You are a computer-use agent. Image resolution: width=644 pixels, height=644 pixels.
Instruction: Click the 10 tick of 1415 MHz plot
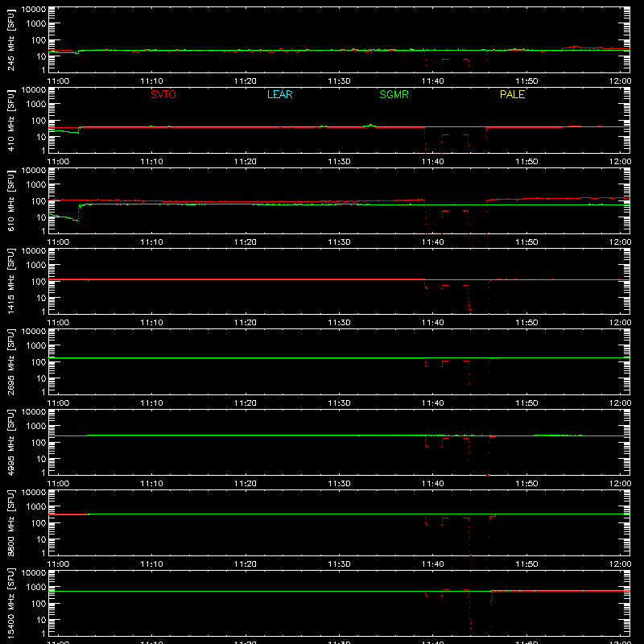pos(42,298)
